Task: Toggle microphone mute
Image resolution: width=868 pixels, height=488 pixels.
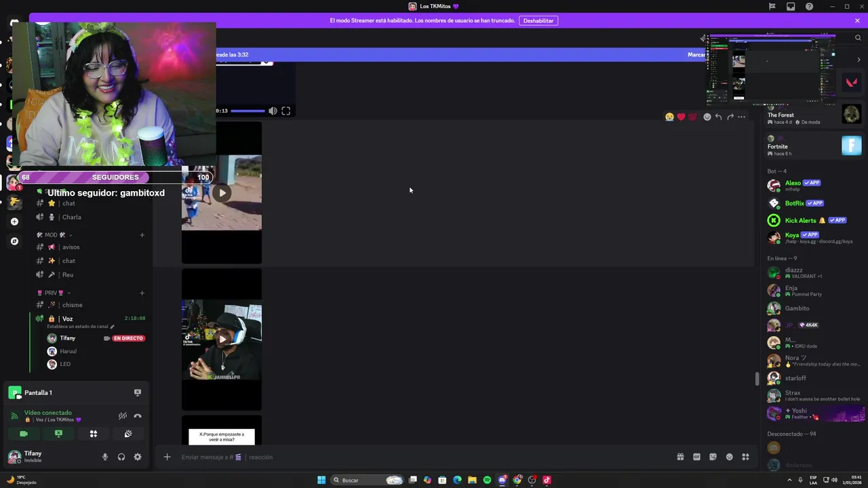Action: point(105,457)
